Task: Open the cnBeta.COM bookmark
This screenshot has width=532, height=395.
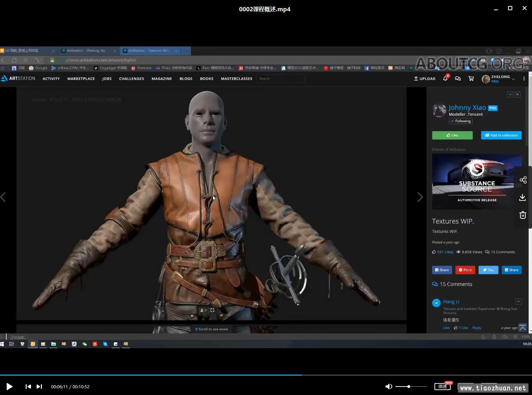Action: click(70, 68)
